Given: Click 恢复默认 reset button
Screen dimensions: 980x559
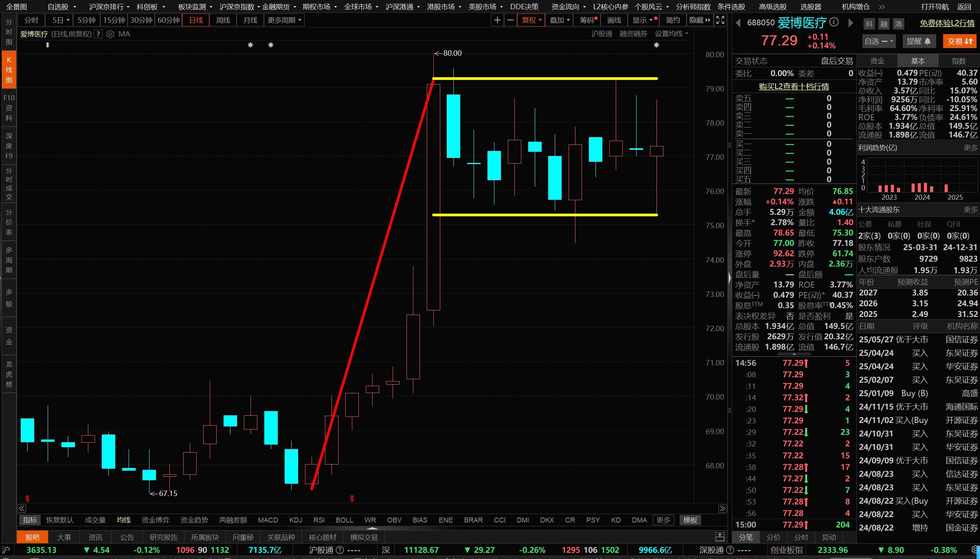Looking at the screenshot, I should tap(60, 520).
